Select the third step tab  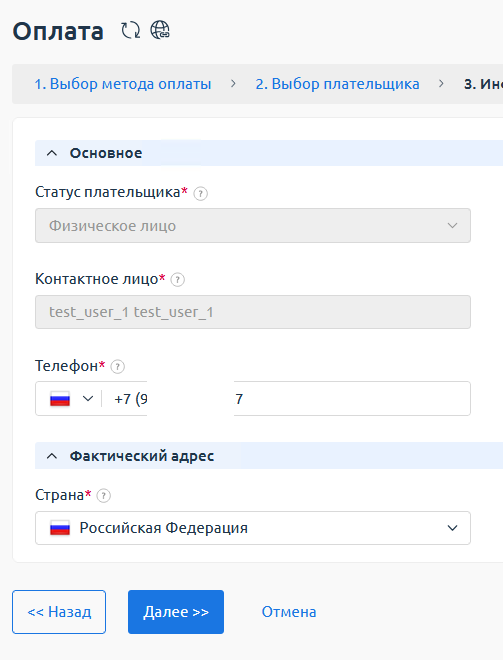[483, 84]
